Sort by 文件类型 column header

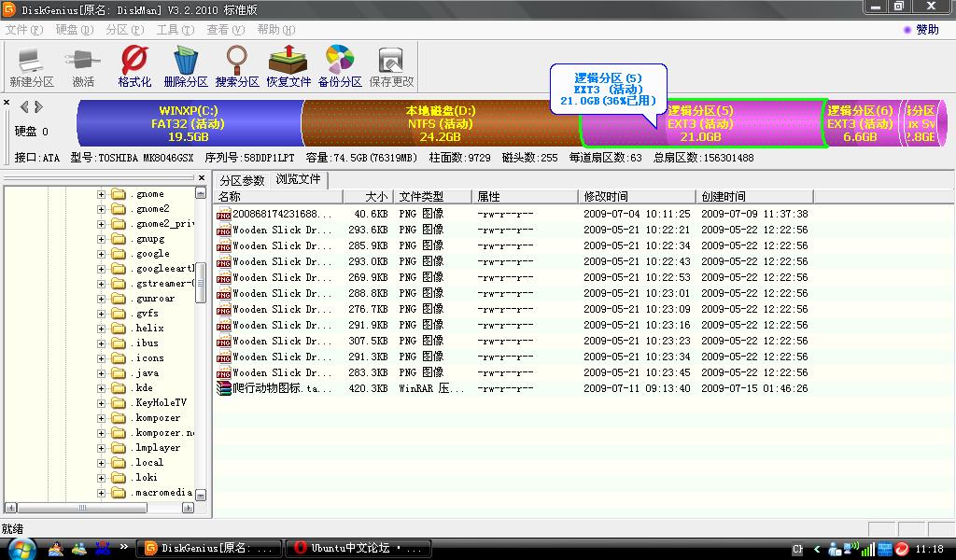tap(432, 196)
